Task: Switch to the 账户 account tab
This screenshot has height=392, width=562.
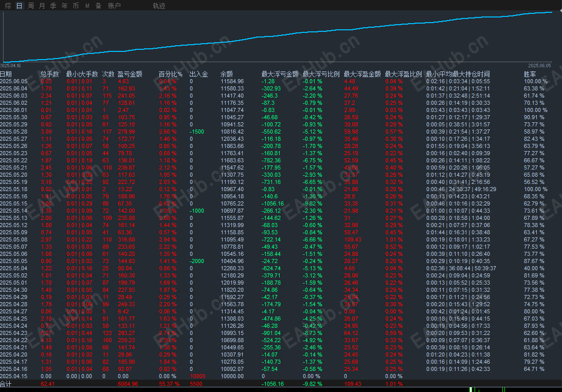Action: click(114, 6)
